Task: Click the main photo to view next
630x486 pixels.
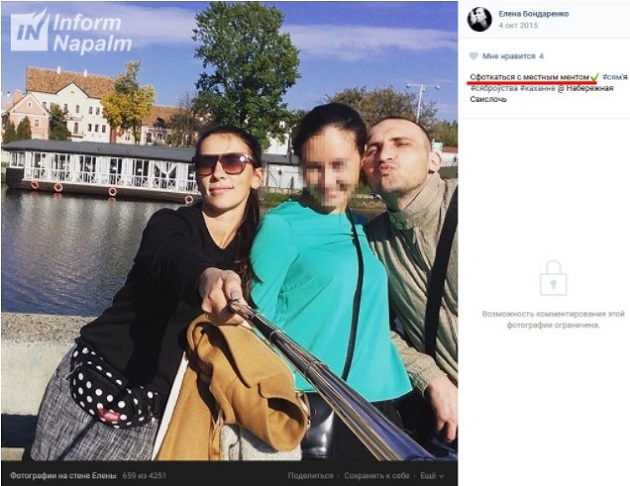Action: 229,231
